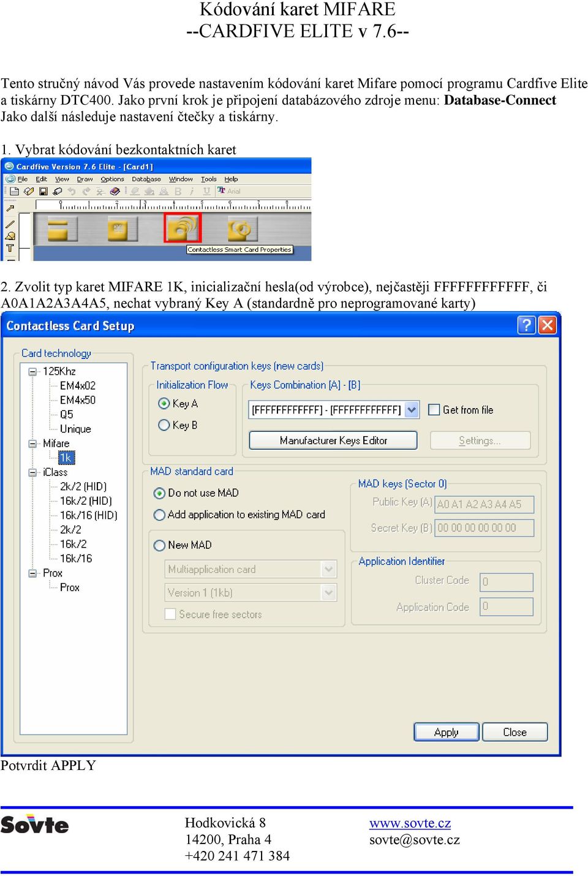Viewport: 588px width, 876px height.
Task: Choose Add application to existing MAD card
Action: click(x=159, y=515)
